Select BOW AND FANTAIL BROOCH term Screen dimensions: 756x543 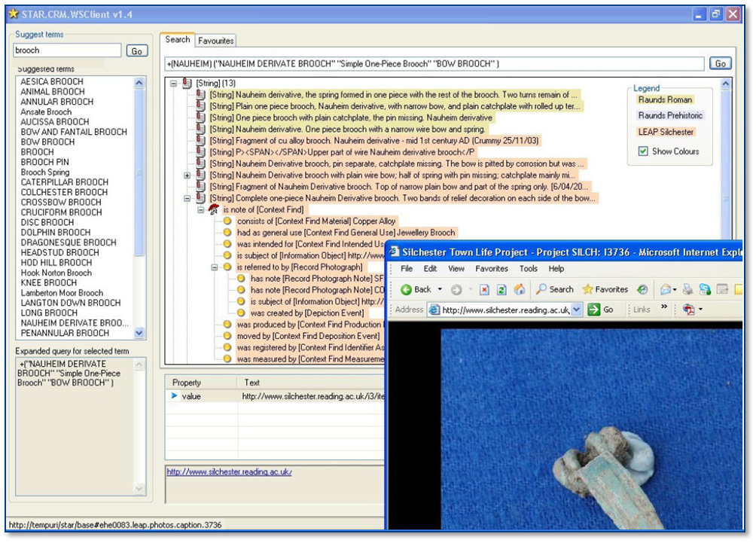(74, 132)
